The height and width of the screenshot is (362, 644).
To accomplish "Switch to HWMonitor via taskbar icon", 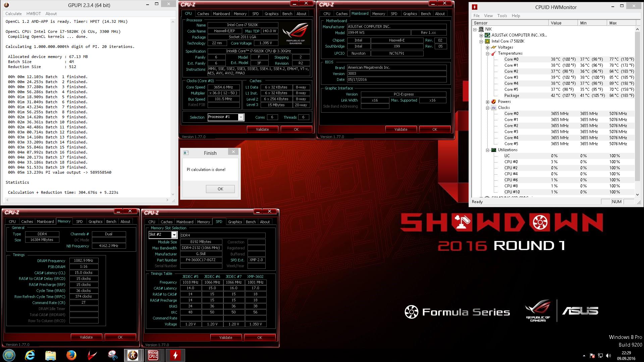I will click(x=175, y=355).
